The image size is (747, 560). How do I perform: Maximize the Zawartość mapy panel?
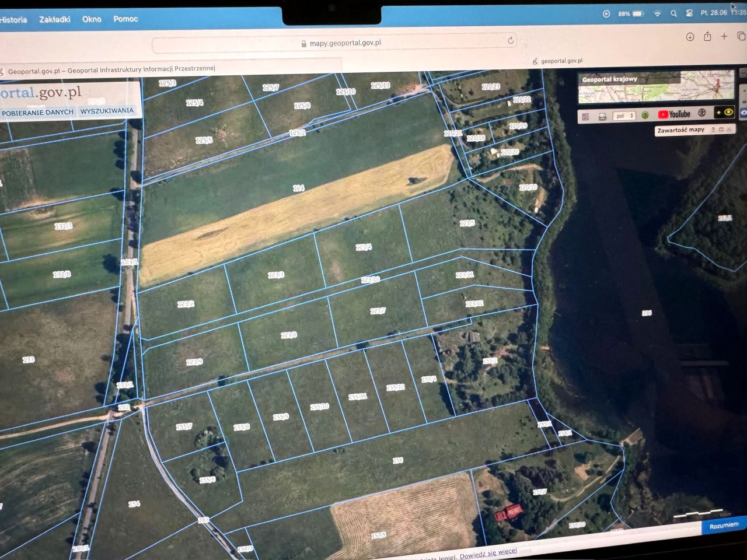(x=721, y=129)
